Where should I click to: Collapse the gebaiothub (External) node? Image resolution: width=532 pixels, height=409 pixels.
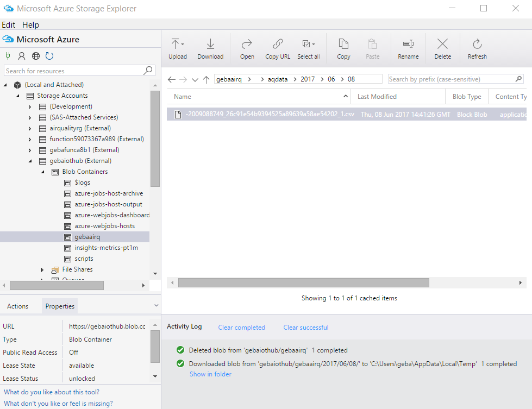tap(30, 161)
